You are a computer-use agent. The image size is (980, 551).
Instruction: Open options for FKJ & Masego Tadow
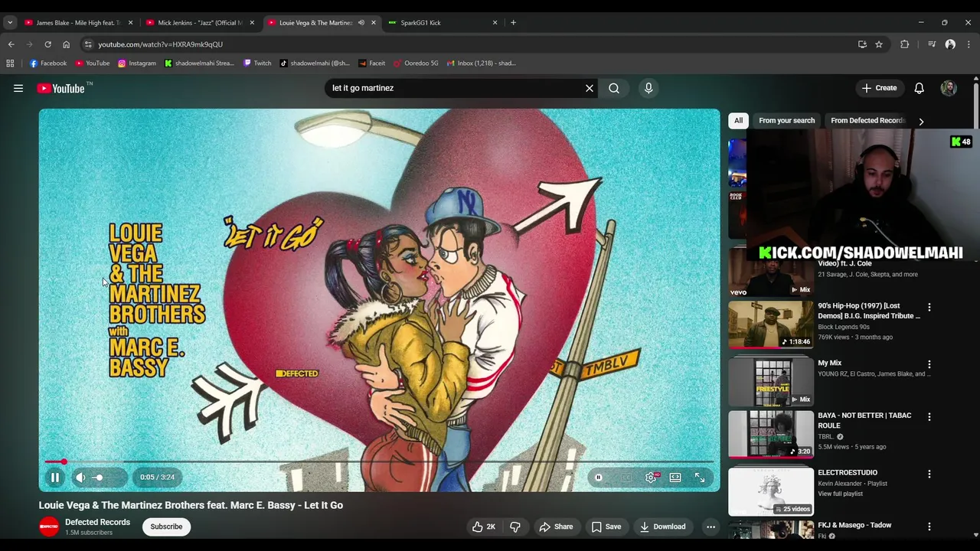(929, 527)
